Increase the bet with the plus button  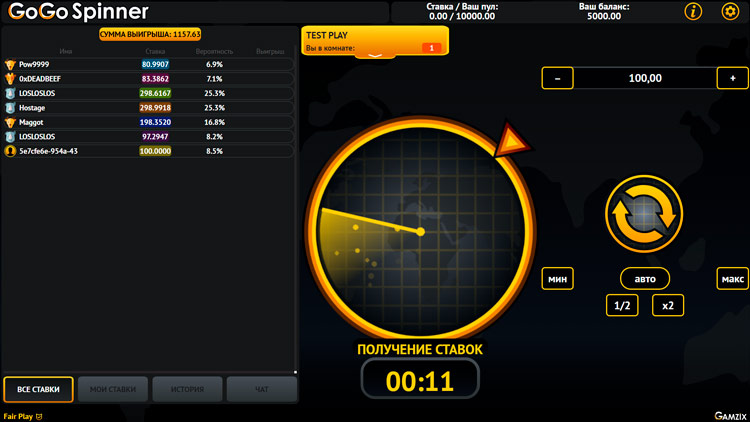coord(732,78)
